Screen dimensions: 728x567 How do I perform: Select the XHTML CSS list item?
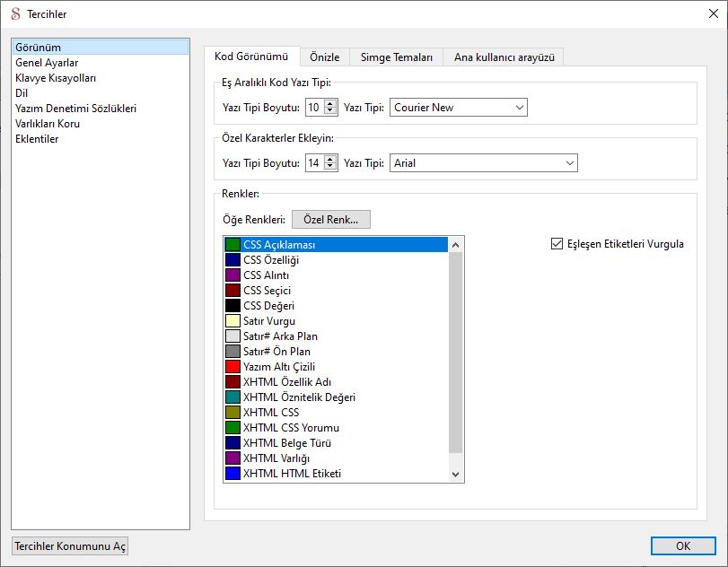[336, 413]
